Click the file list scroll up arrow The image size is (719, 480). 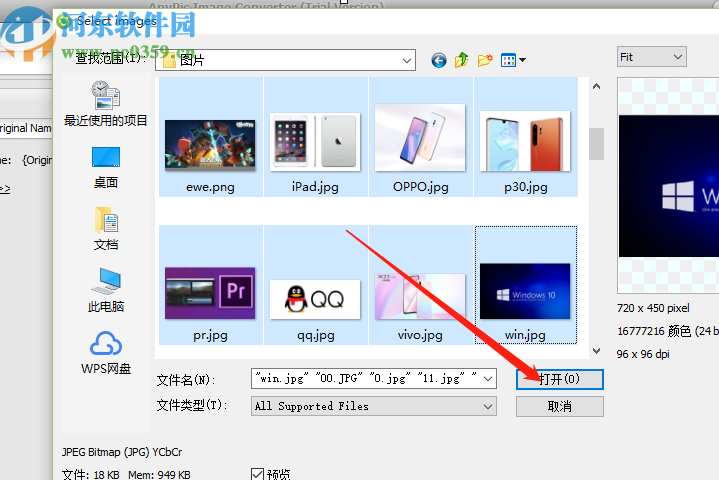point(596,86)
